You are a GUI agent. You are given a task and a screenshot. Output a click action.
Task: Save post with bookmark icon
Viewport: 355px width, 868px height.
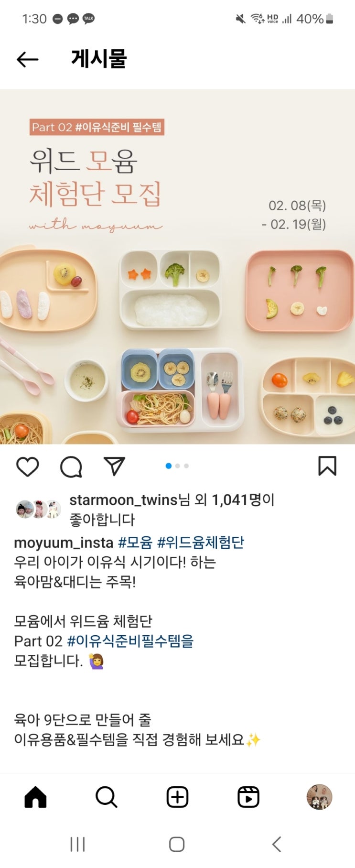tap(327, 466)
